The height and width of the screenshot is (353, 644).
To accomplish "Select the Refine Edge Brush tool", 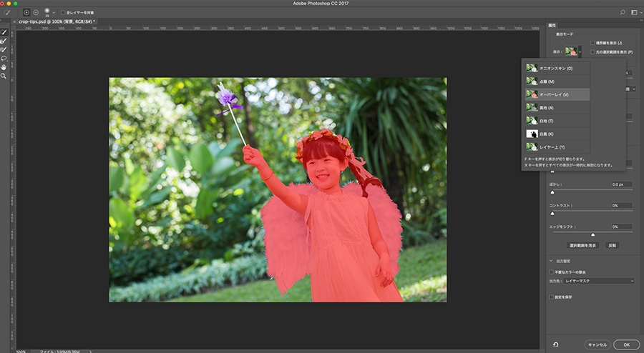I will [x=4, y=41].
